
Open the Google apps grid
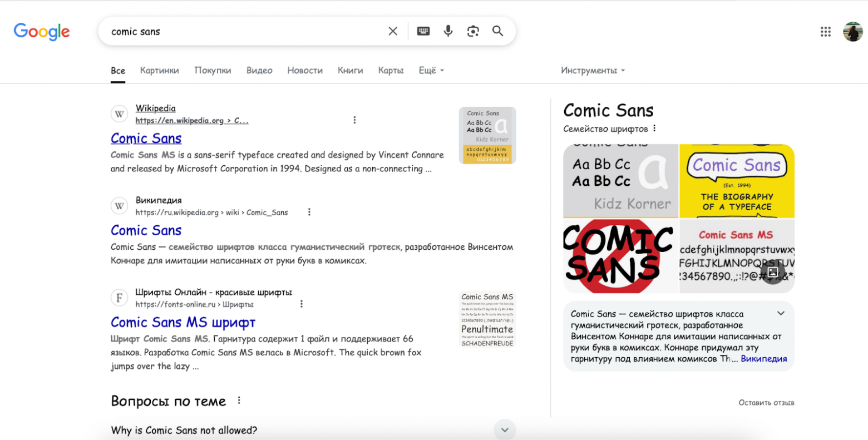pyautogui.click(x=825, y=32)
